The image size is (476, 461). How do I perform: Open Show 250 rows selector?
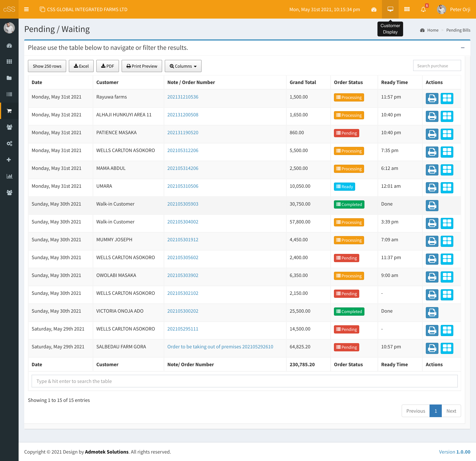(x=47, y=66)
